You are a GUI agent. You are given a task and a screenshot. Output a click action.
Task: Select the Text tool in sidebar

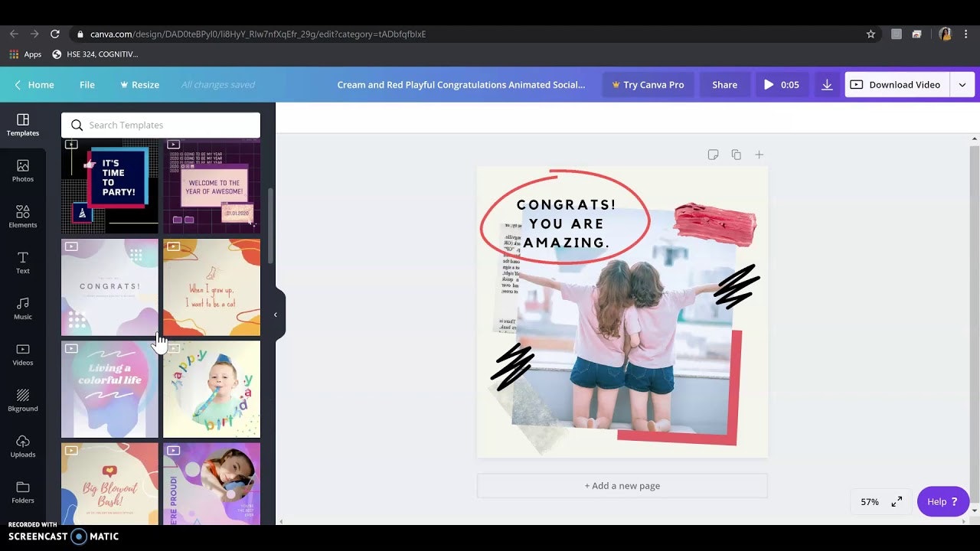[23, 262]
